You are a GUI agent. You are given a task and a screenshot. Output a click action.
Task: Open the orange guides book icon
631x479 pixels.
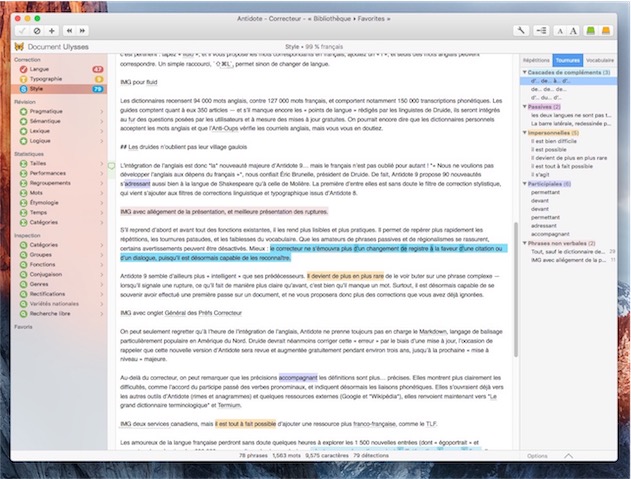(606, 31)
